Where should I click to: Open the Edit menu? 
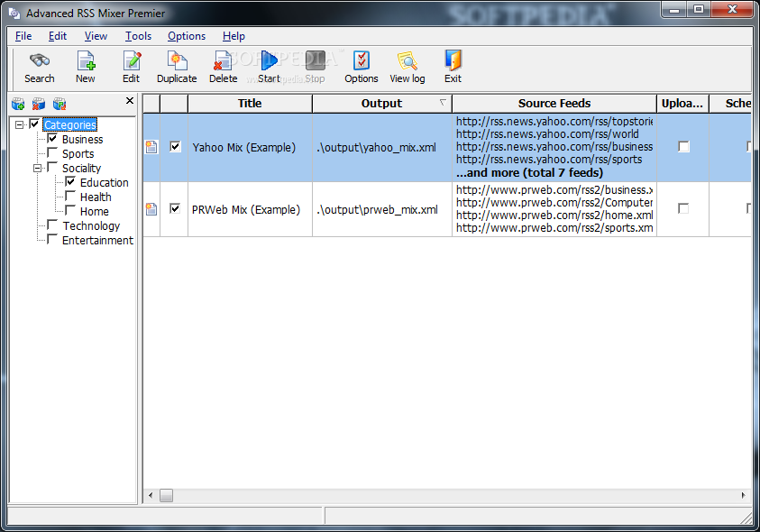(x=57, y=36)
